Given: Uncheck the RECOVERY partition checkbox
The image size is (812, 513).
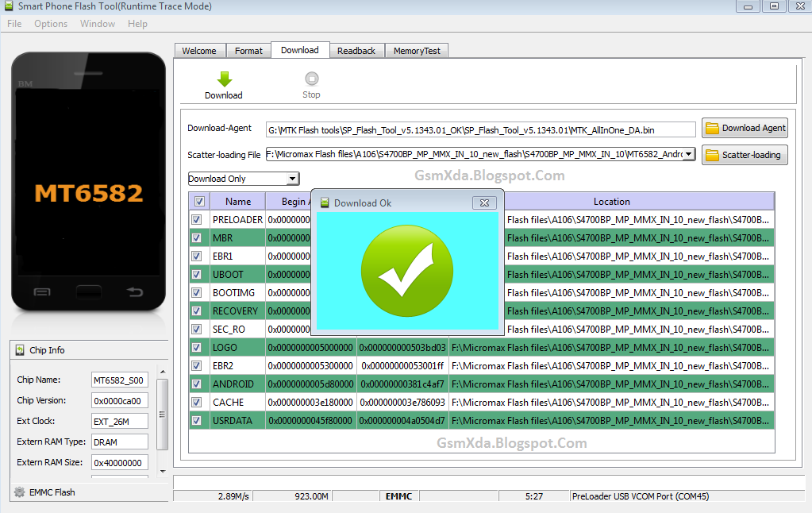Looking at the screenshot, I should [x=197, y=311].
